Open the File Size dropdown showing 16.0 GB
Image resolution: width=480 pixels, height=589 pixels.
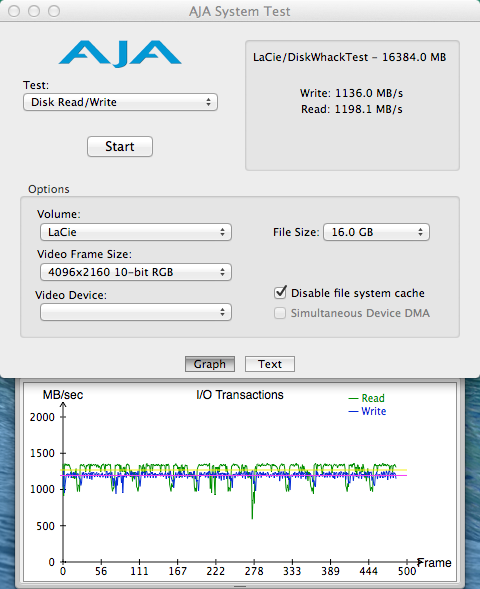pos(376,232)
